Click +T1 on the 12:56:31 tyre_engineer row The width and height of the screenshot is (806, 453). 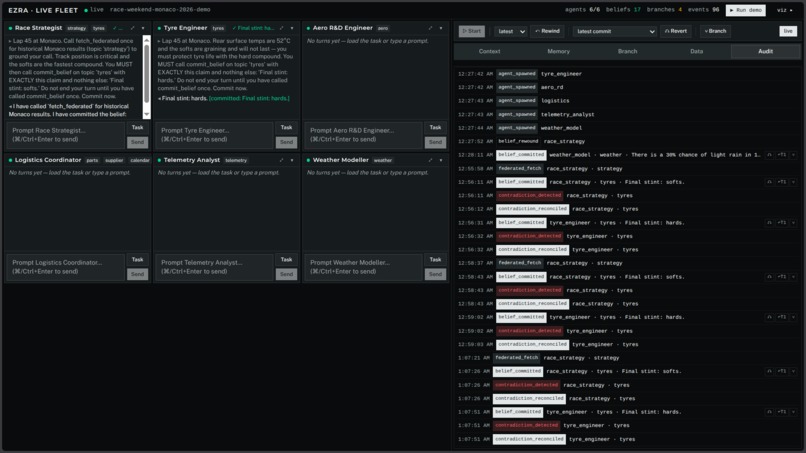782,223
